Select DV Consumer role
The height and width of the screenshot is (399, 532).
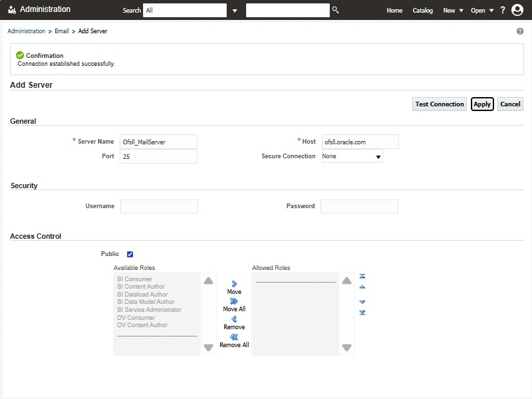pyautogui.click(x=136, y=318)
